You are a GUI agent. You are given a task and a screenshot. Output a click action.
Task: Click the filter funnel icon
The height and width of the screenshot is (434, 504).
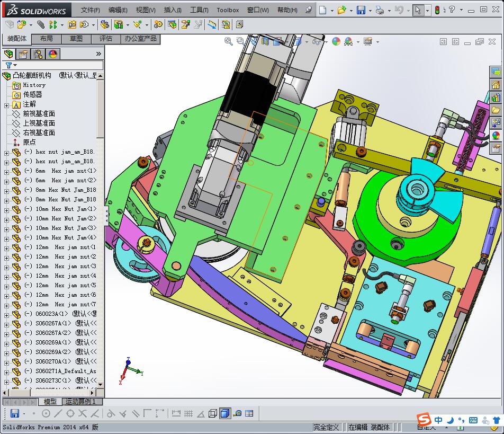tap(8, 65)
